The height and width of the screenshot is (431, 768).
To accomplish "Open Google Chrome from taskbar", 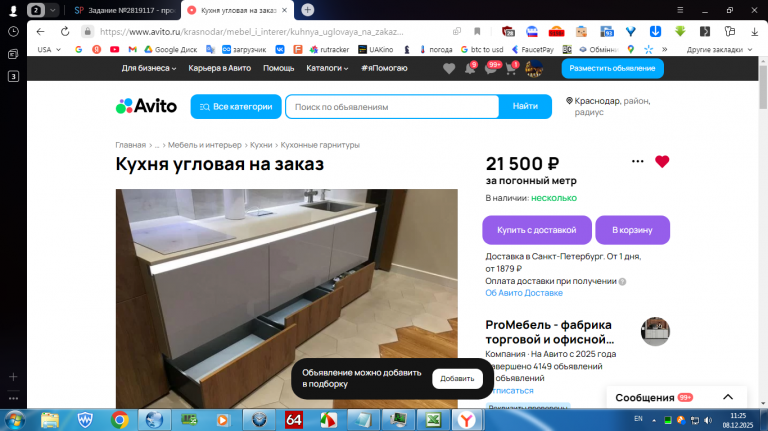I will point(119,420).
